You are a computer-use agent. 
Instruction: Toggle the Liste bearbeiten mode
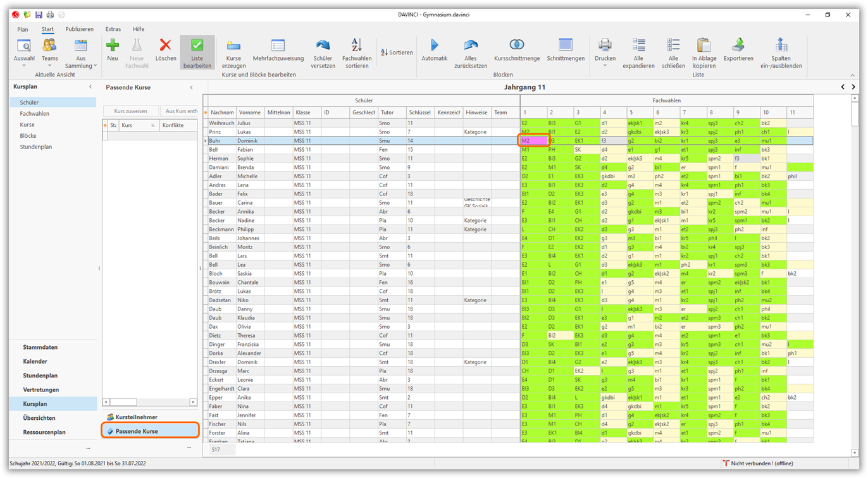point(197,46)
